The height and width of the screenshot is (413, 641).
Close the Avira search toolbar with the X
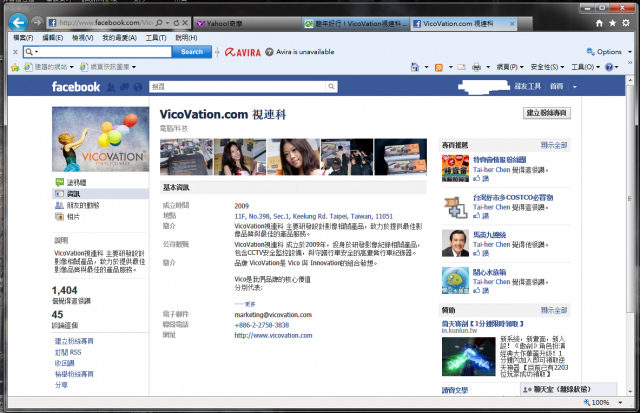click(x=15, y=52)
